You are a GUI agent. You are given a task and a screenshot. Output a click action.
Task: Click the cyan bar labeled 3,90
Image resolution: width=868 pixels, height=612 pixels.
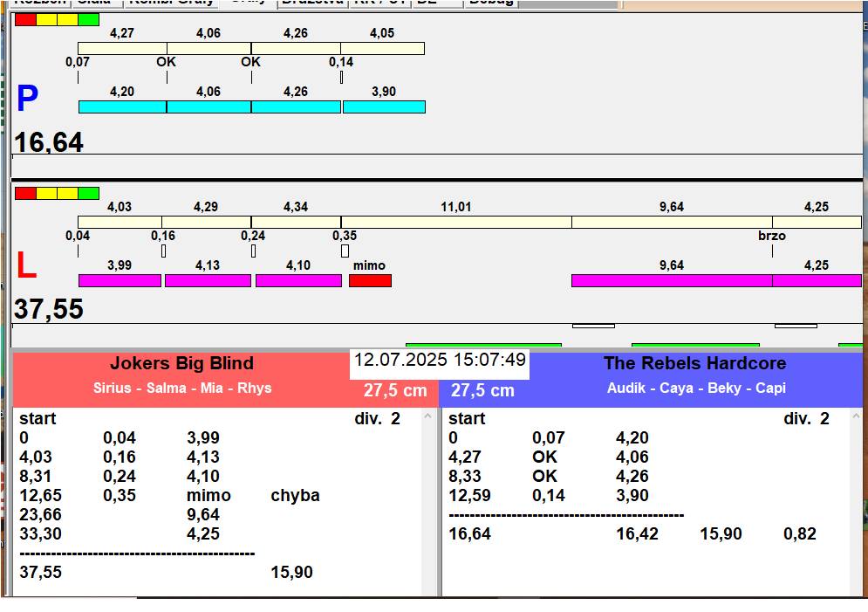[384, 107]
